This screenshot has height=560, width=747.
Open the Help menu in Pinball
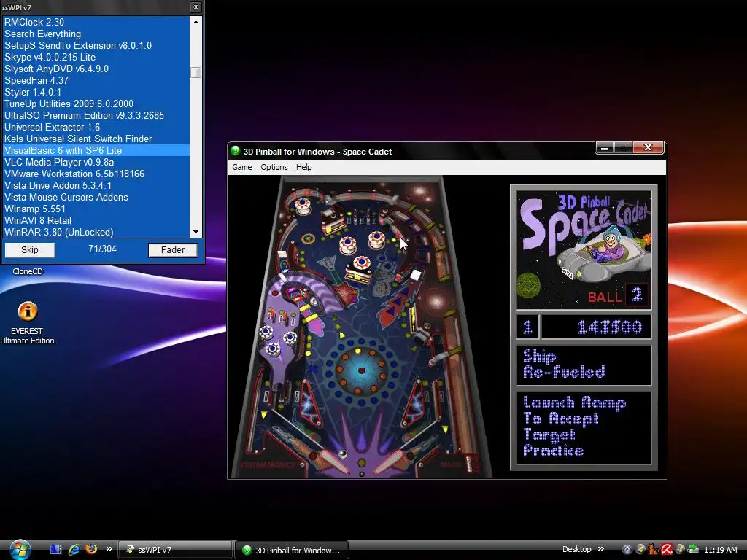click(x=304, y=167)
